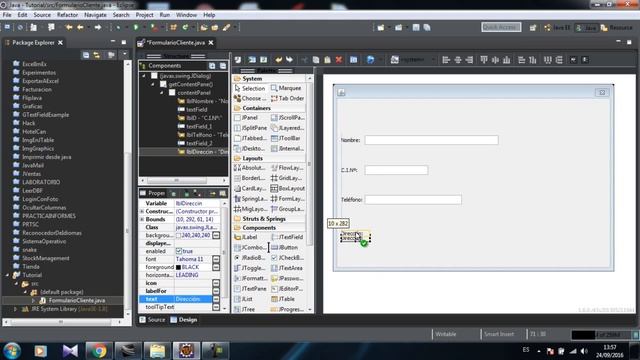Viewport: 640px width, 360px height.
Task: Pick the JTextArea palette component
Action: [x=287, y=268]
